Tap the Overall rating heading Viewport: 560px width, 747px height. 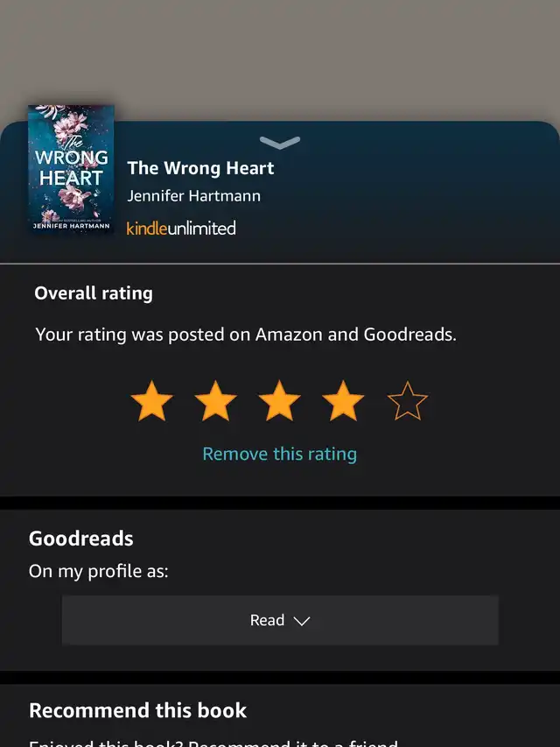[x=94, y=293]
